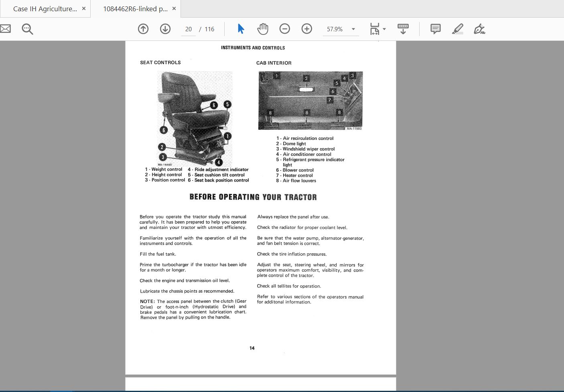The width and height of the screenshot is (564, 392).
Task: Zoom out with the minus button
Action: click(285, 29)
